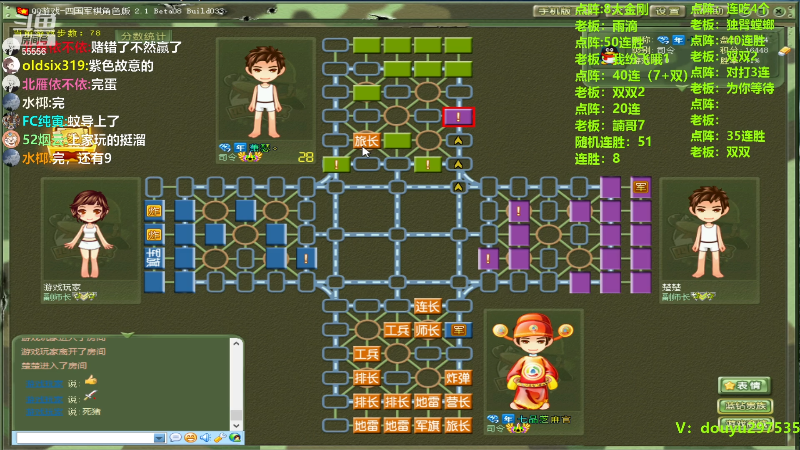Pick the 排长 piece left of 炸弹 row

click(366, 378)
